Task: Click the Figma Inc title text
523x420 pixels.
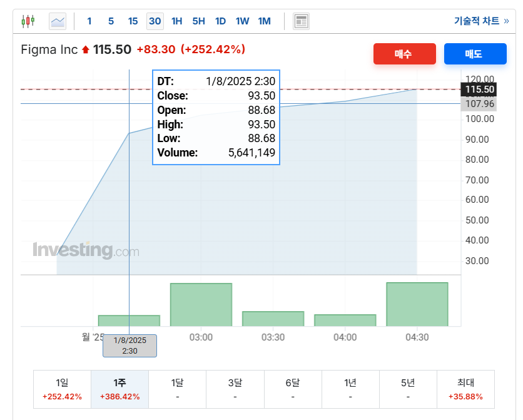Action: pyautogui.click(x=49, y=49)
